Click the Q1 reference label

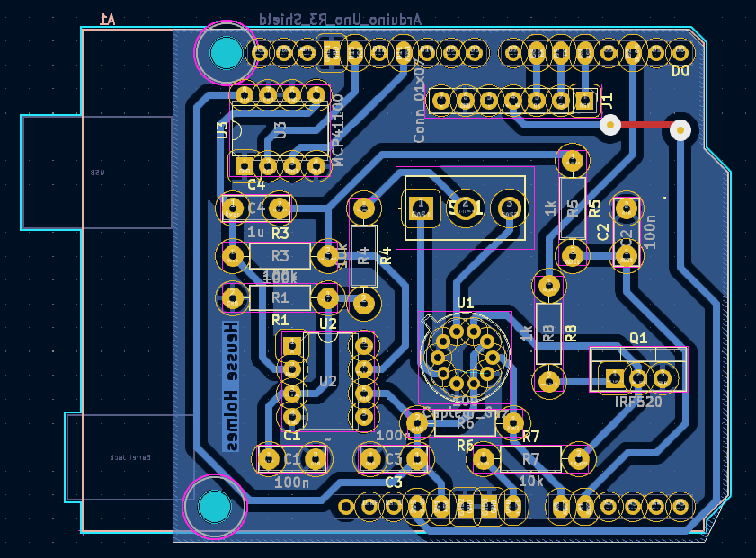pyautogui.click(x=638, y=338)
